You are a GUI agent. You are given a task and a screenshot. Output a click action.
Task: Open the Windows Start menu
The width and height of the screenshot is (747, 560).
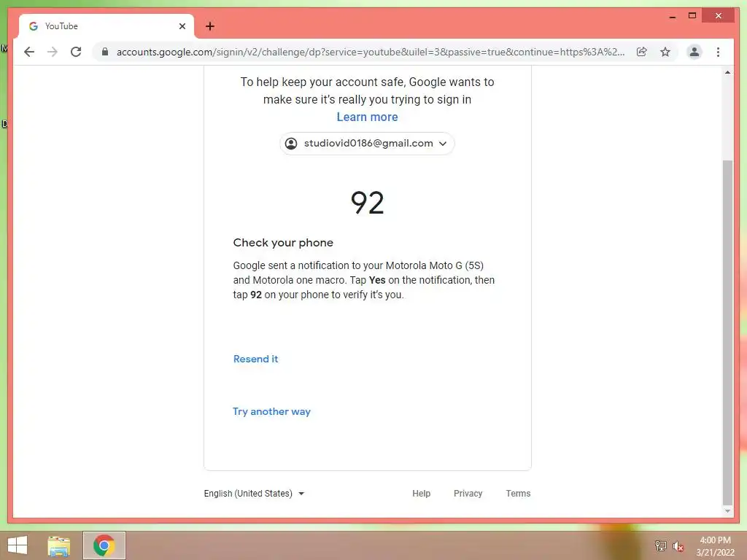coord(18,545)
